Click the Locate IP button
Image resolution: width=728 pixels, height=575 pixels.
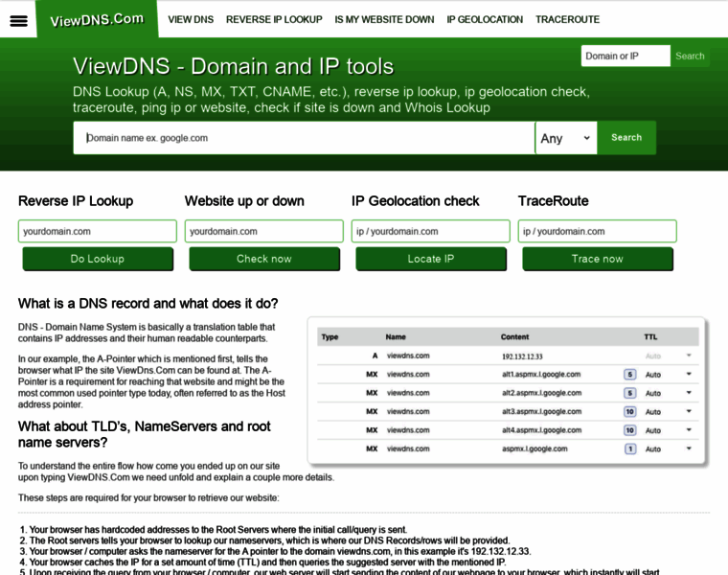pos(431,259)
